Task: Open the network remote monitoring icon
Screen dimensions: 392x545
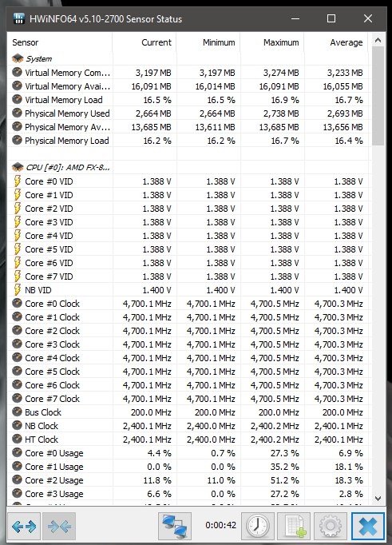Action: pyautogui.click(x=174, y=527)
